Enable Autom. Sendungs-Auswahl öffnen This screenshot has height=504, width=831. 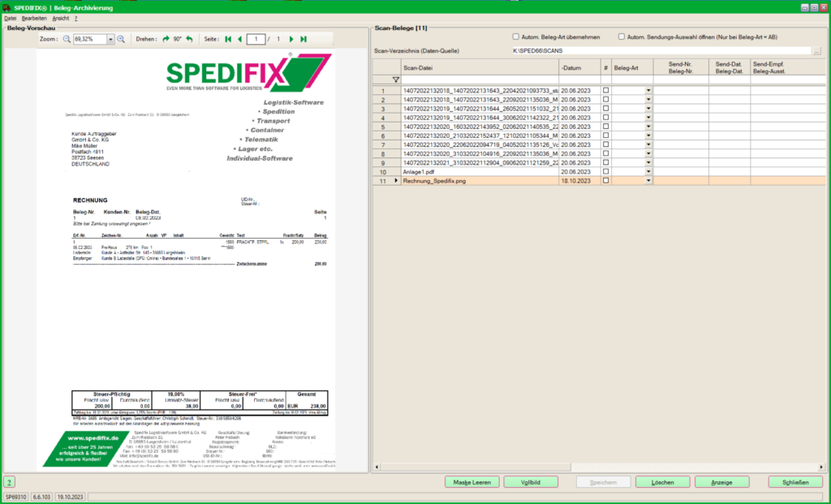pos(622,37)
